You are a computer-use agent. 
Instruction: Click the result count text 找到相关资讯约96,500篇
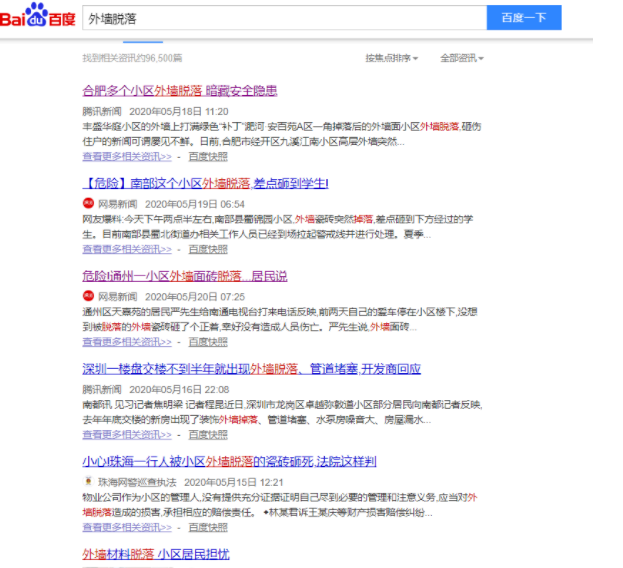(x=132, y=58)
